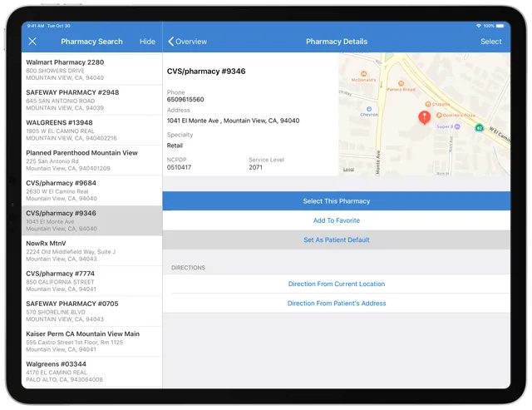Select Walgreens #03344 row
The width and height of the screenshot is (532, 410).
pyautogui.click(x=92, y=372)
